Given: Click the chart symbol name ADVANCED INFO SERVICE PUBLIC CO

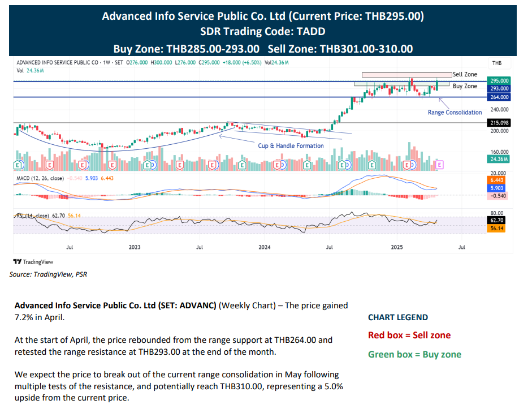Looking at the screenshot, I should click(x=57, y=62).
